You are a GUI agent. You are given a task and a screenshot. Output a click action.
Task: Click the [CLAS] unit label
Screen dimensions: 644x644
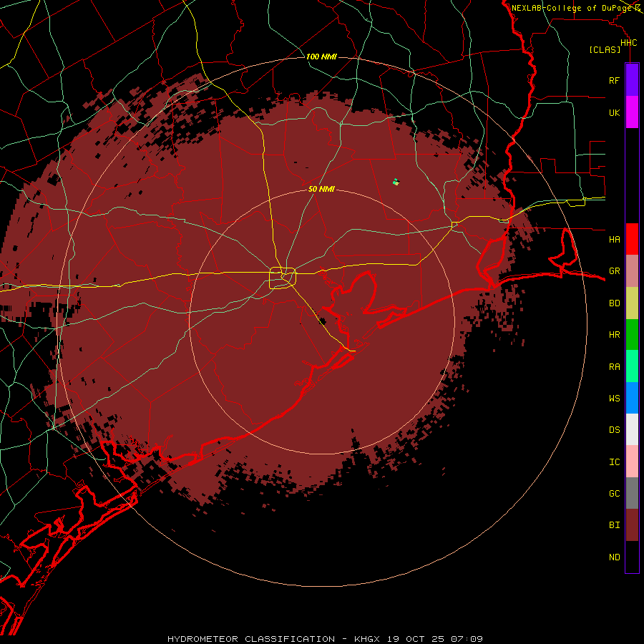click(x=605, y=49)
